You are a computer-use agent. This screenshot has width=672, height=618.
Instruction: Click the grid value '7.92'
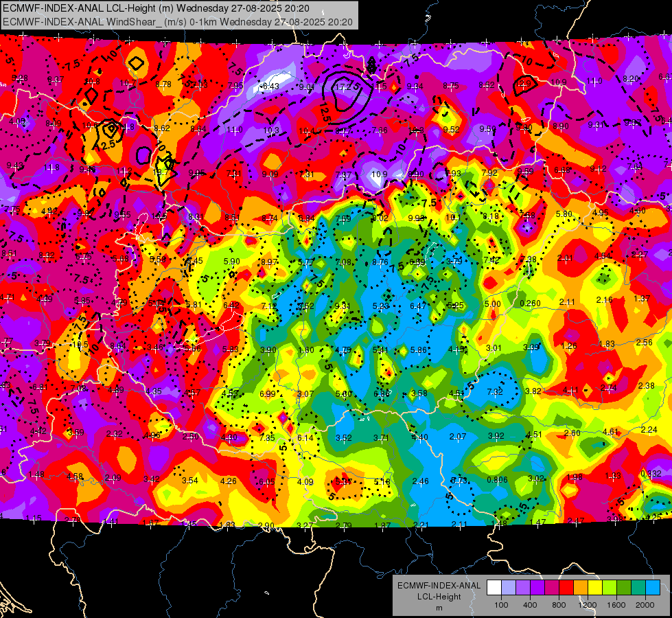[x=489, y=173]
